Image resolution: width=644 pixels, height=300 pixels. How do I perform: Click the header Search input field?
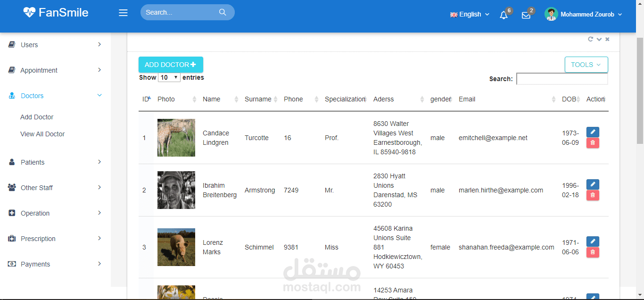pos(188,12)
